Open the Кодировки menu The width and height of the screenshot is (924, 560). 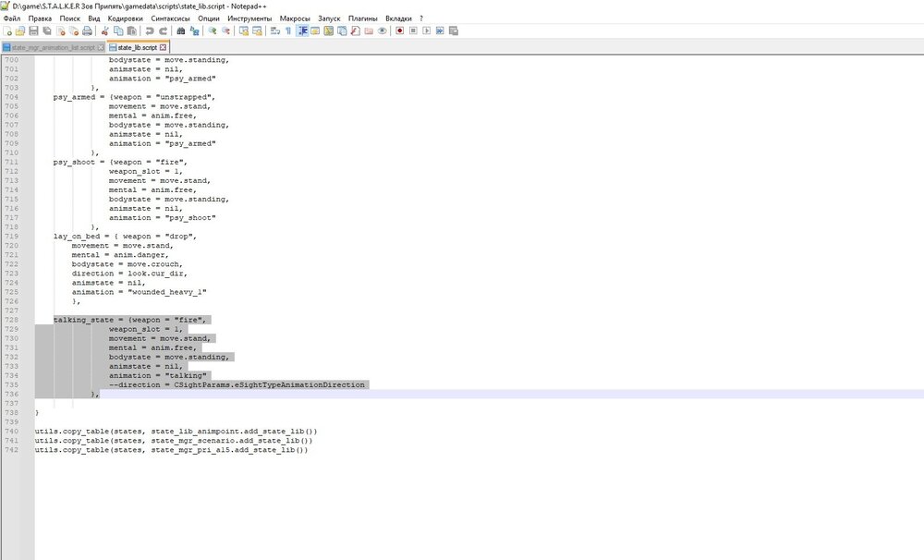pyautogui.click(x=125, y=18)
